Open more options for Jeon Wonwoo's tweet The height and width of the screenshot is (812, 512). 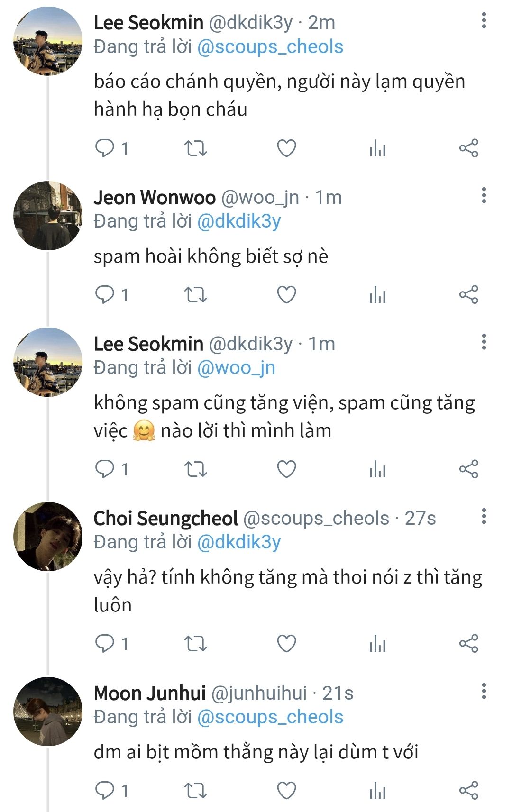(x=484, y=195)
